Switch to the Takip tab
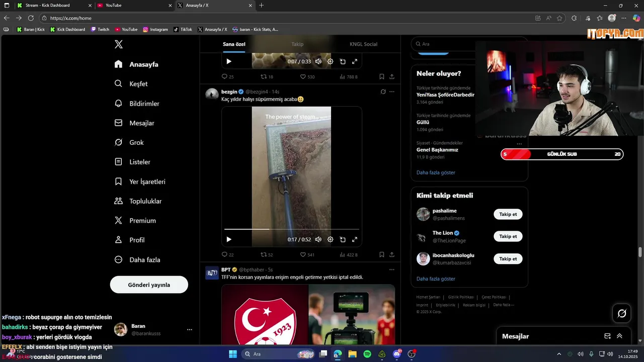Image resolution: width=644 pixels, height=362 pixels. [x=297, y=44]
